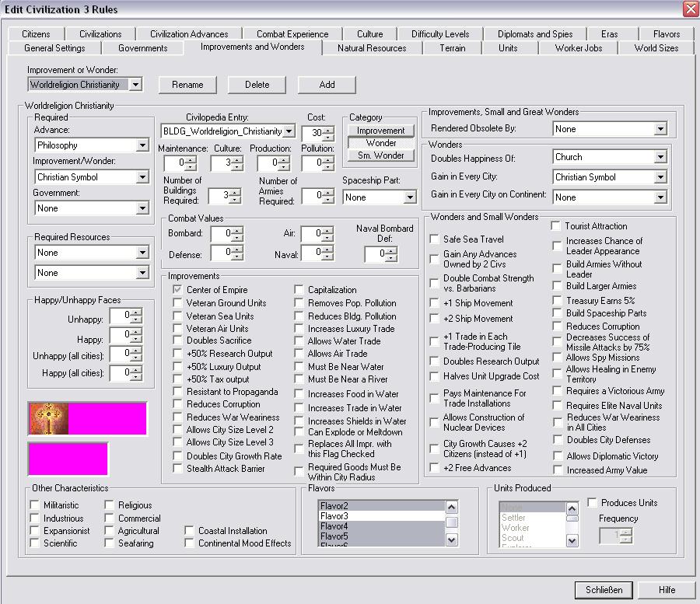Increase the Unhappy faces spinner

(137, 312)
